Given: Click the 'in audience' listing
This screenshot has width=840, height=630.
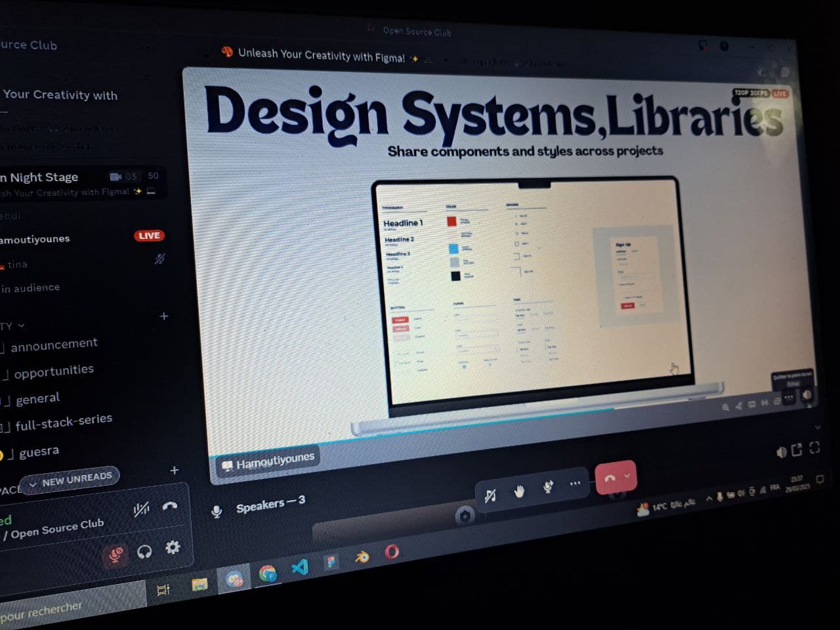Looking at the screenshot, I should click(x=31, y=288).
